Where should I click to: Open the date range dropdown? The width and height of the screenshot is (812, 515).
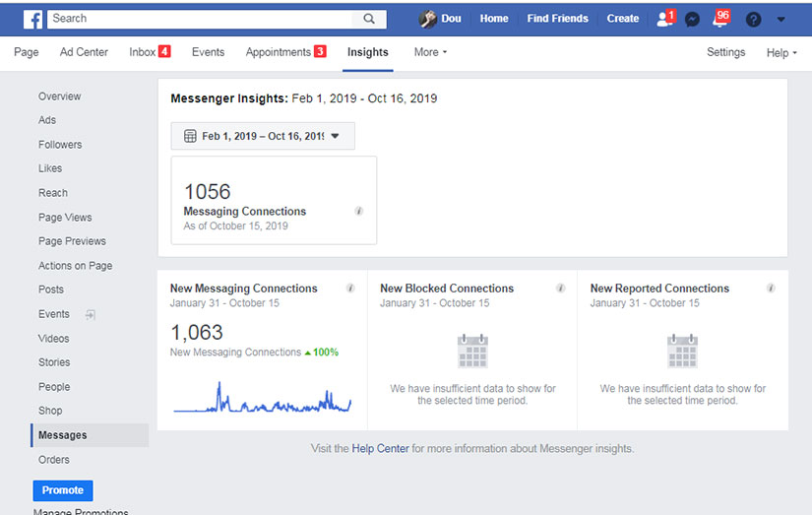tap(263, 136)
